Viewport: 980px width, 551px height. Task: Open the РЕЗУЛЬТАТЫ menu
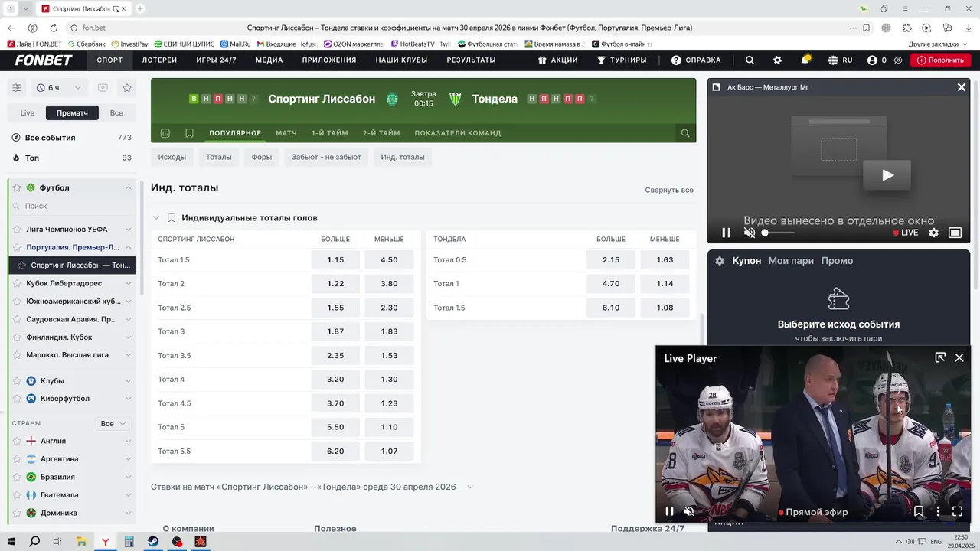pos(471,60)
